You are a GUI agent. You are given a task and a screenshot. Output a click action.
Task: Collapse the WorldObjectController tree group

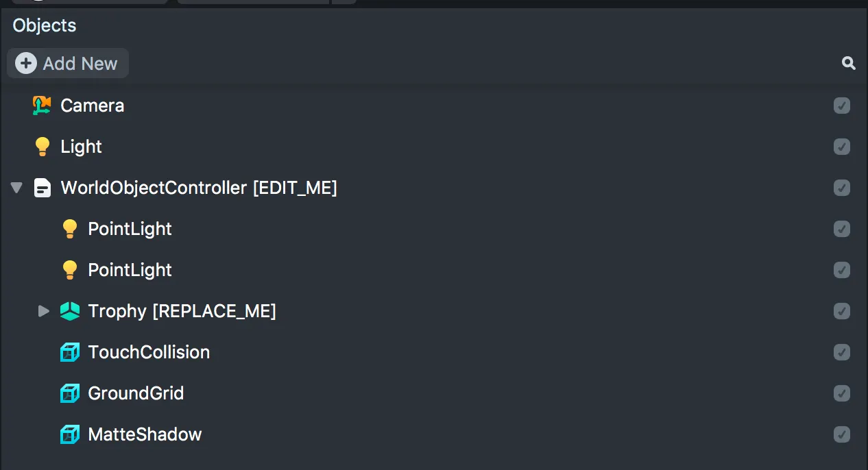tap(17, 188)
